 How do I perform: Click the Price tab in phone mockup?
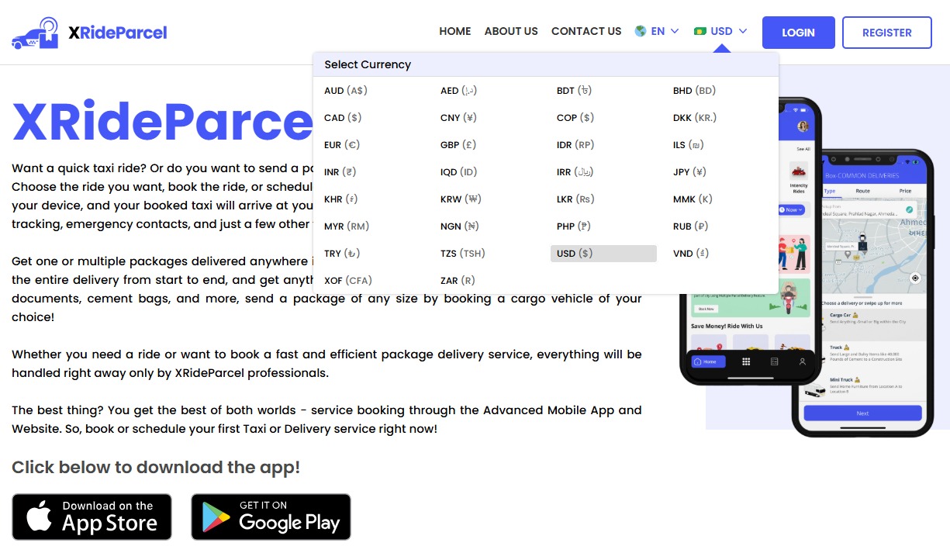pos(905,191)
